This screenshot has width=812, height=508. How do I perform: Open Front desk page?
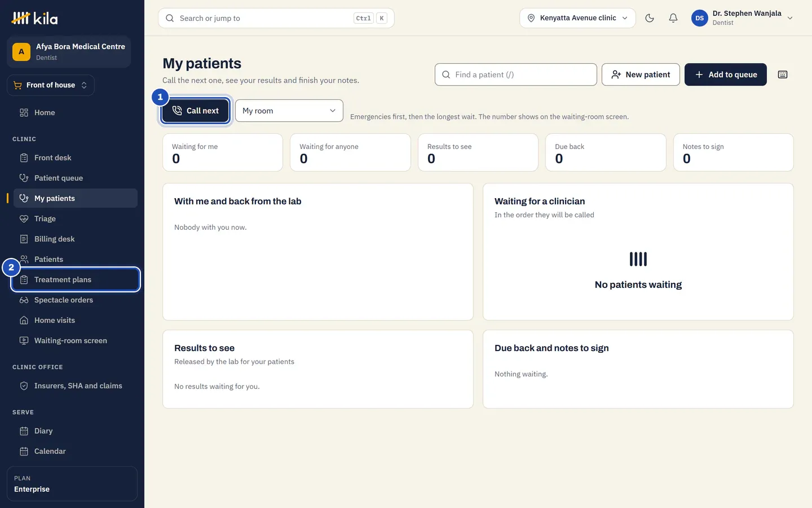(x=76, y=157)
